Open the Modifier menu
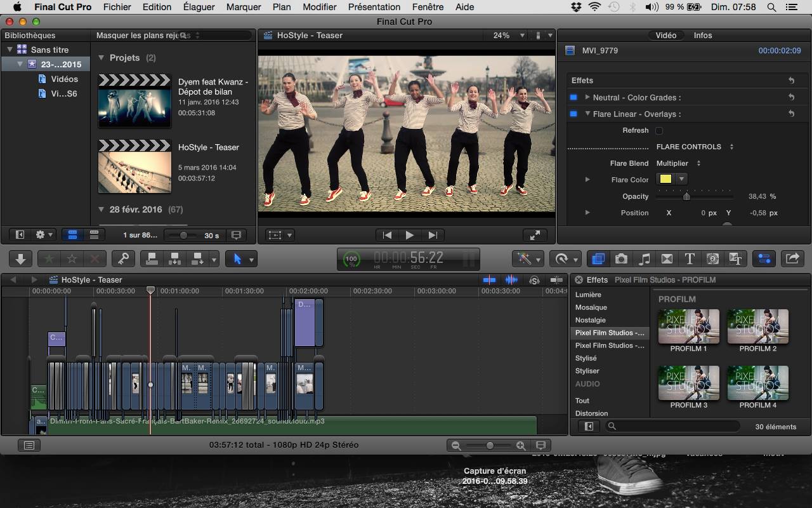 click(320, 7)
